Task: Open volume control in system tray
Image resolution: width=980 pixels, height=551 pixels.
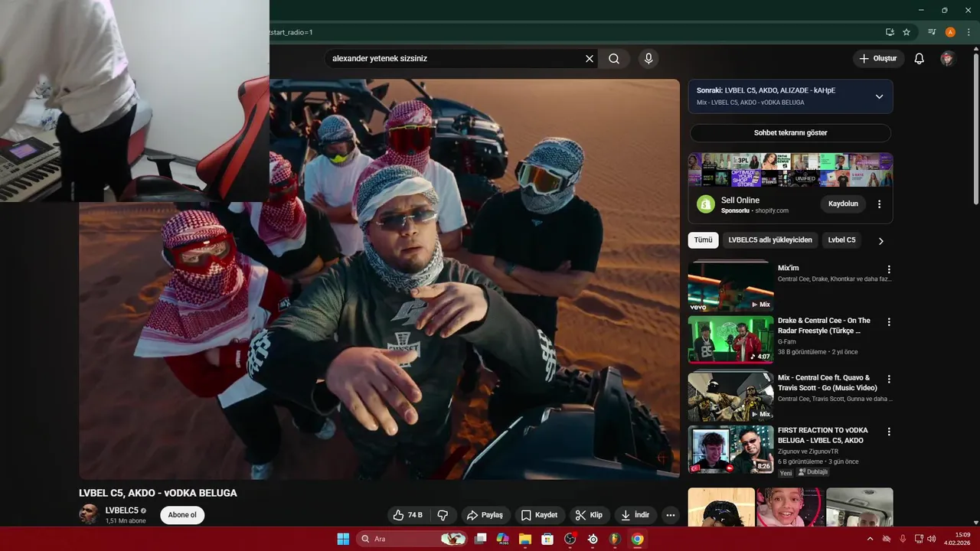Action: click(x=931, y=539)
